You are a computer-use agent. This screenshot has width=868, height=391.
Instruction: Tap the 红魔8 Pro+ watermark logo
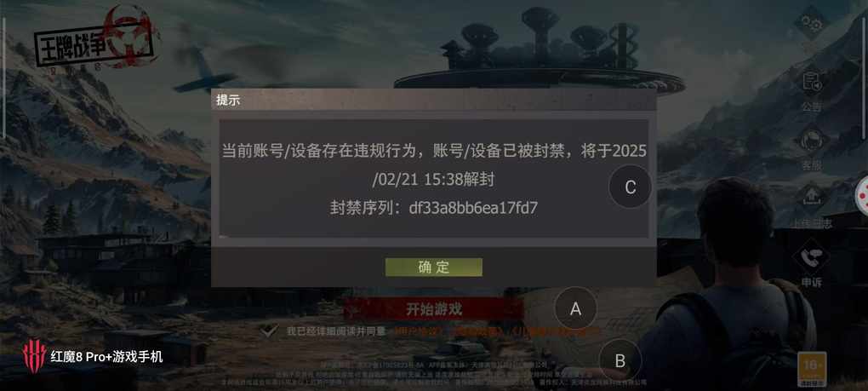coord(93,357)
